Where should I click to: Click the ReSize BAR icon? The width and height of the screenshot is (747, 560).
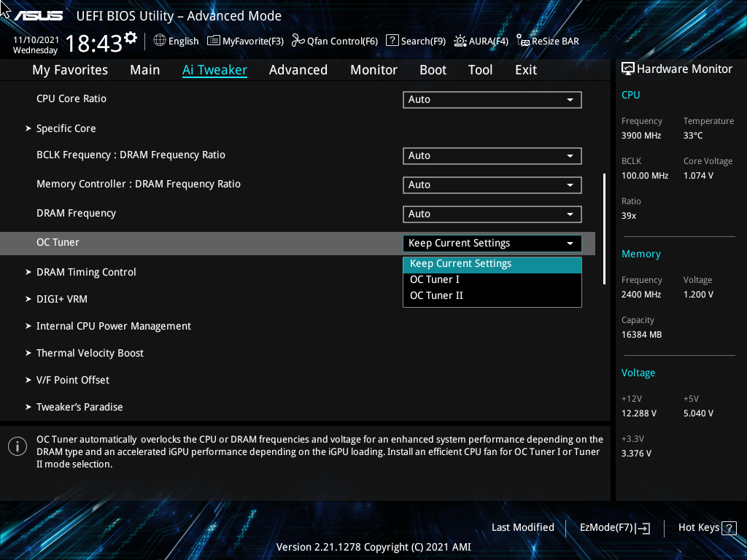tap(523, 41)
